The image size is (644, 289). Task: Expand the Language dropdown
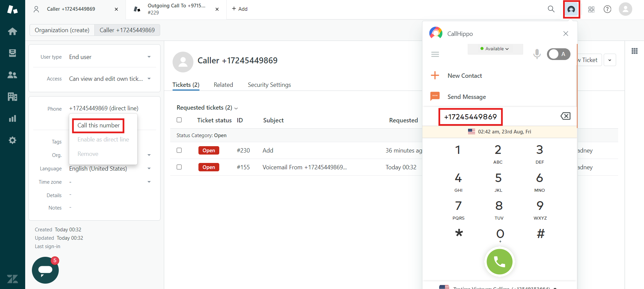point(149,169)
